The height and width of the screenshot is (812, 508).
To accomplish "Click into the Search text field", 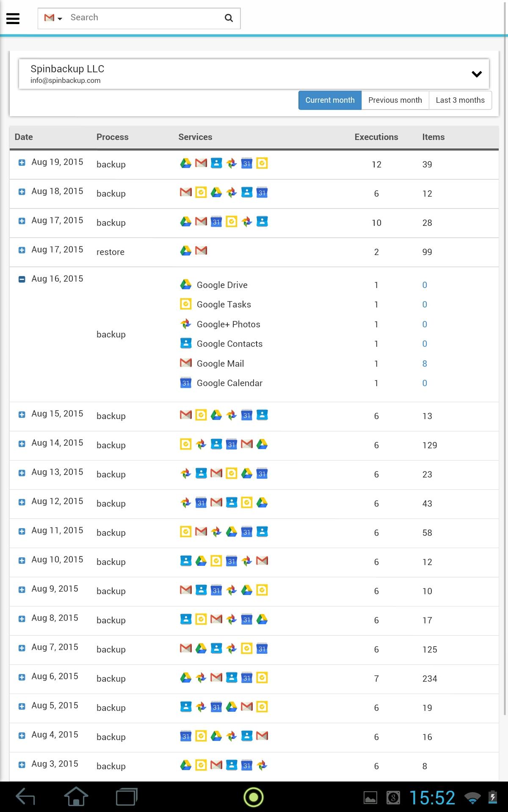I will [x=144, y=18].
